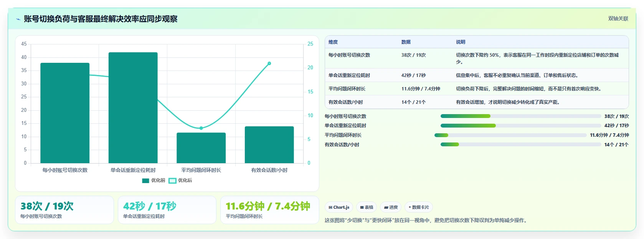Click the progress bar for 平均问题闭环时长
Viewport: 644px width, 239px height.
pos(510,135)
